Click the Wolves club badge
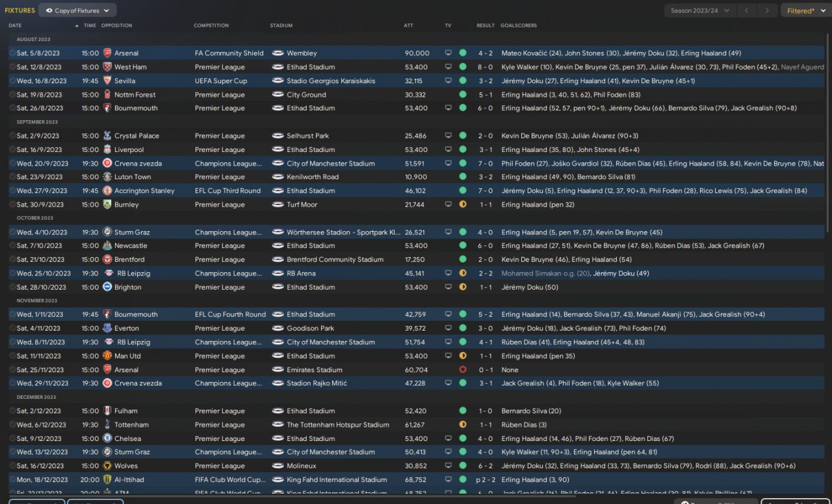 pos(107,466)
